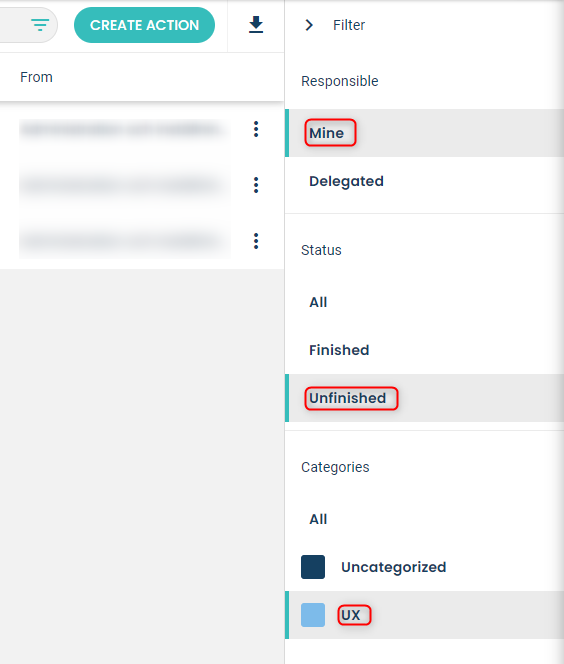Filter by Unfinished status
This screenshot has height=664, width=564.
348,398
